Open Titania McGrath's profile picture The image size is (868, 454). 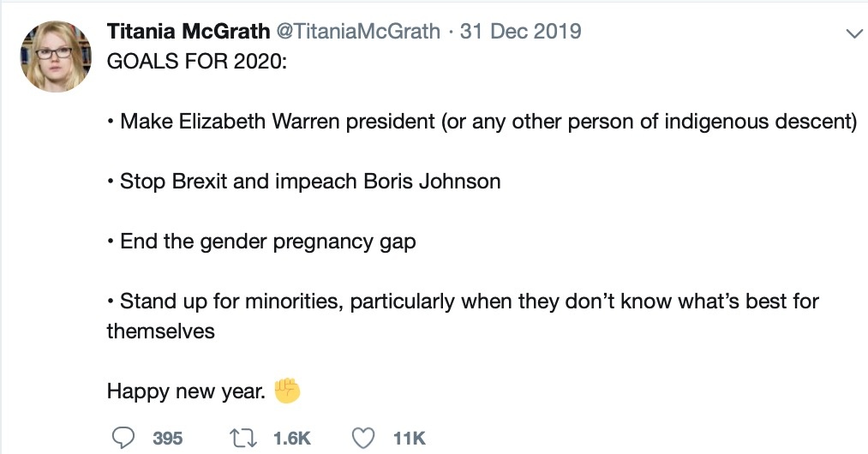[x=56, y=57]
